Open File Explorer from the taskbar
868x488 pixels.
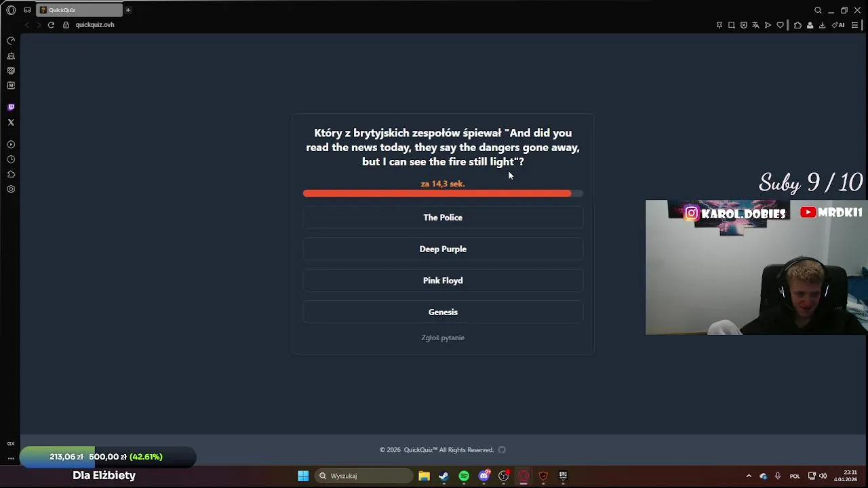tap(424, 476)
